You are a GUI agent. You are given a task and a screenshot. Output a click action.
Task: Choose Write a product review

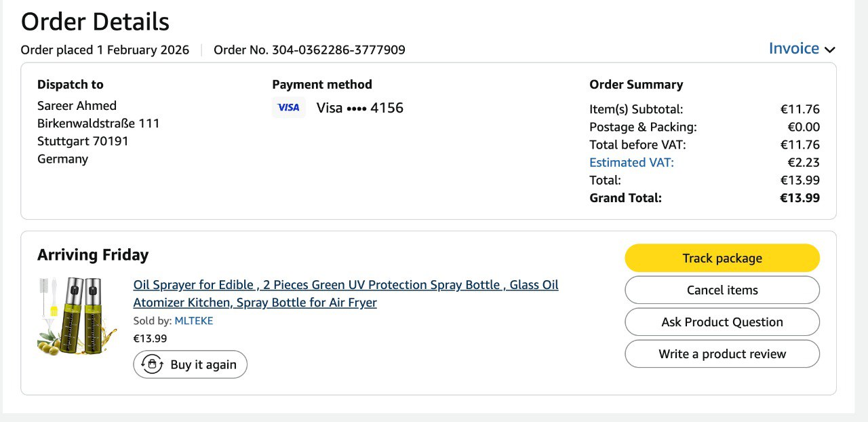coord(722,354)
